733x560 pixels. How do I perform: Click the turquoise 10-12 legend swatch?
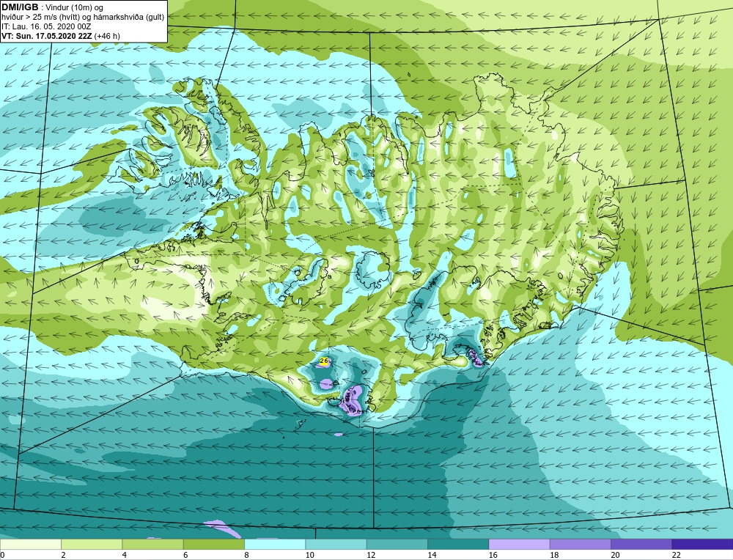(x=336, y=544)
